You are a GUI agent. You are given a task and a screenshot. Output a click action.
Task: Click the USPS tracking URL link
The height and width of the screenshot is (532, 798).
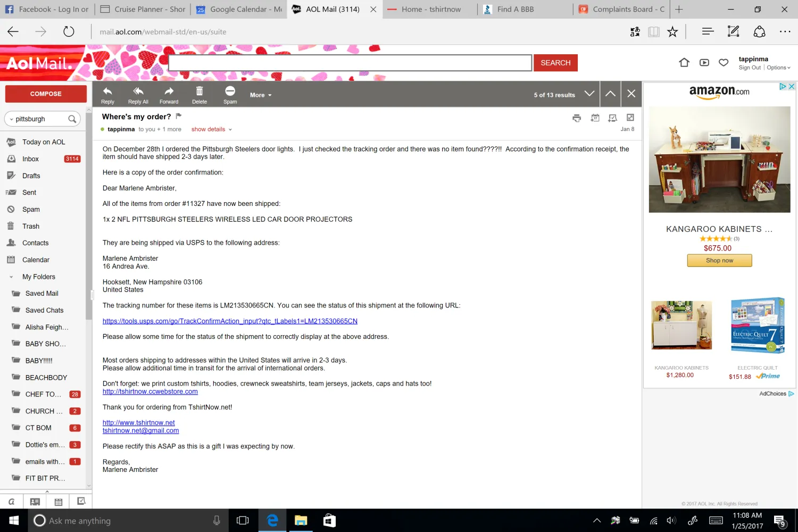tap(230, 321)
